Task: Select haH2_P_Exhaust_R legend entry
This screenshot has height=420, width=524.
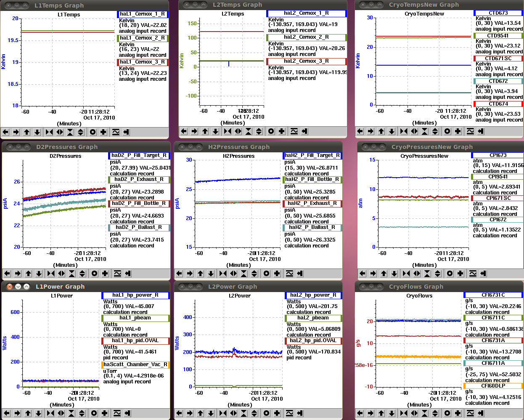Action: pyautogui.click(x=312, y=203)
